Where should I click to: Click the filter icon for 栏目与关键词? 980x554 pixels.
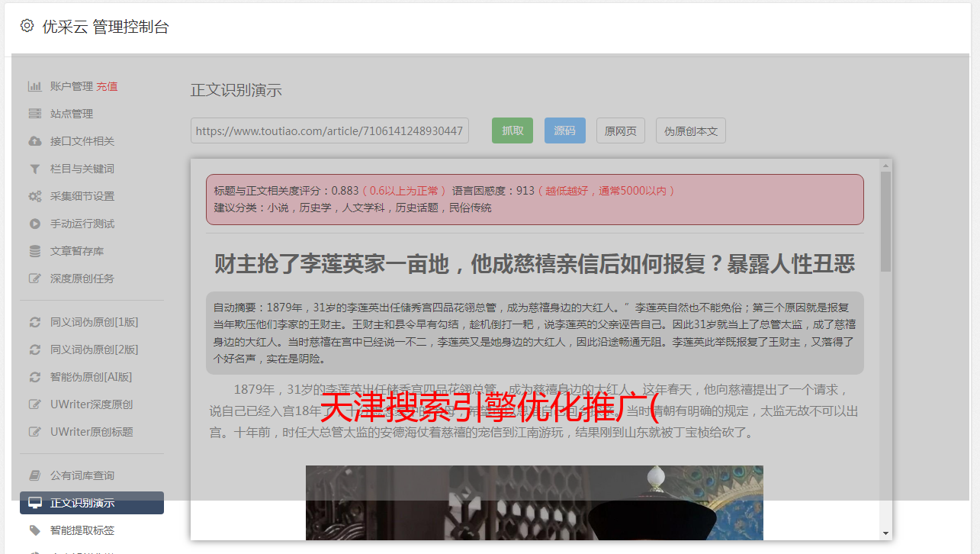[x=34, y=169]
